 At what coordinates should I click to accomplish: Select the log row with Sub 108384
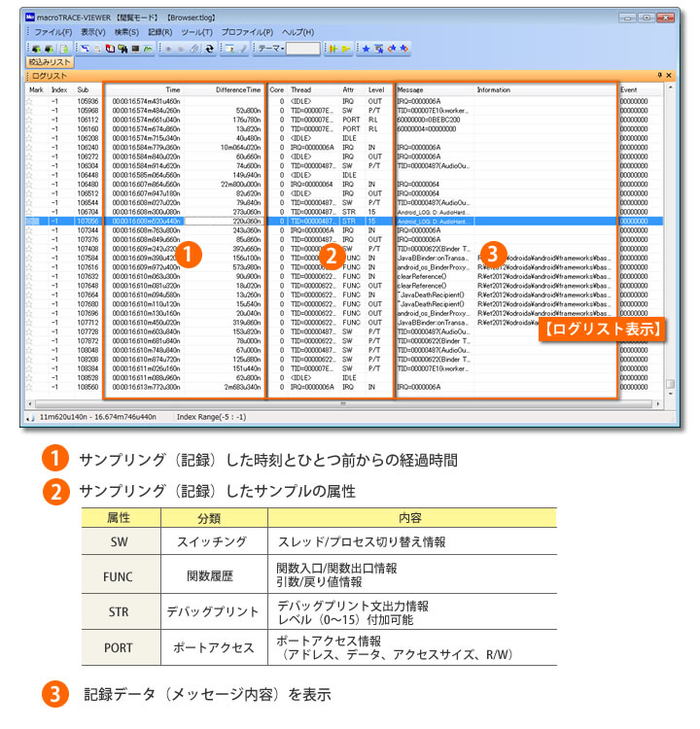tap(344, 368)
